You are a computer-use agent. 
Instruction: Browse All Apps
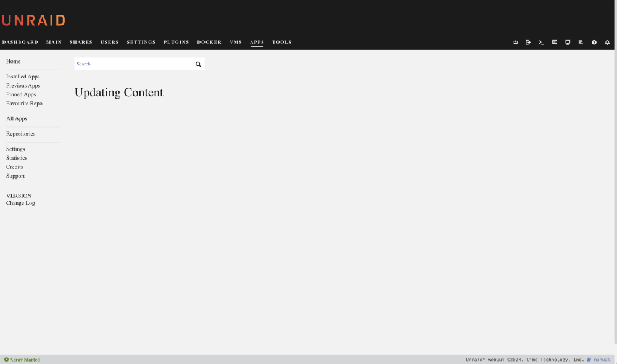click(17, 118)
